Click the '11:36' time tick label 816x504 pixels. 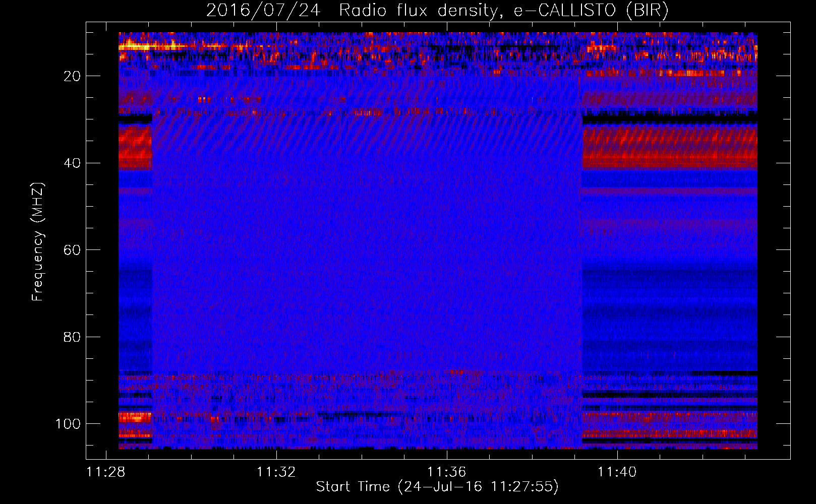(x=446, y=472)
